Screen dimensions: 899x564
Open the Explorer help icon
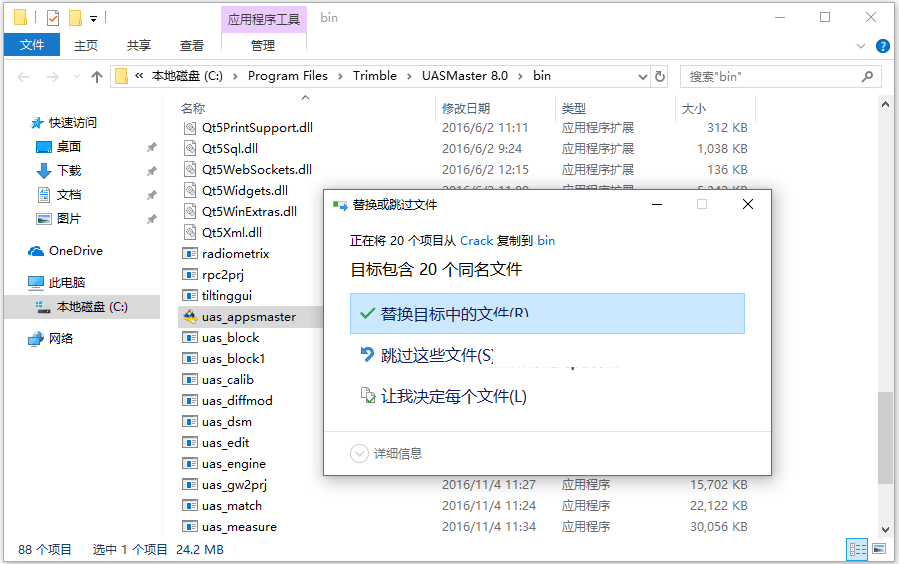click(x=882, y=46)
